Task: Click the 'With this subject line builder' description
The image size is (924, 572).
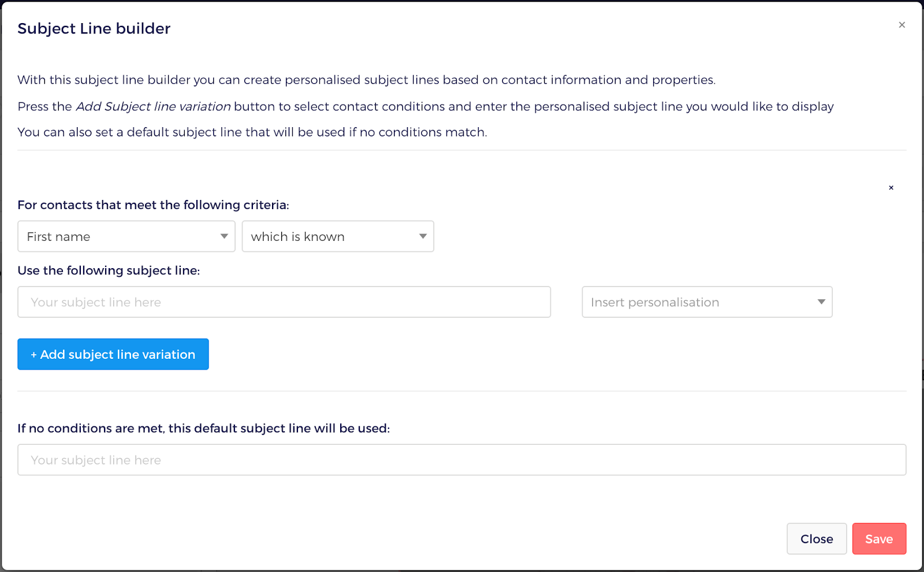Action: click(x=366, y=80)
